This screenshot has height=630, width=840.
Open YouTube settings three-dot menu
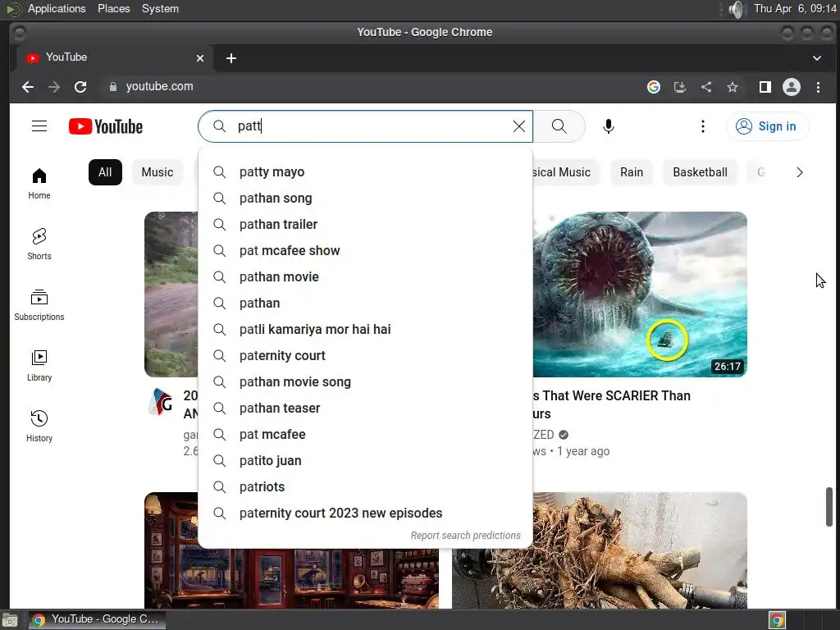702,126
